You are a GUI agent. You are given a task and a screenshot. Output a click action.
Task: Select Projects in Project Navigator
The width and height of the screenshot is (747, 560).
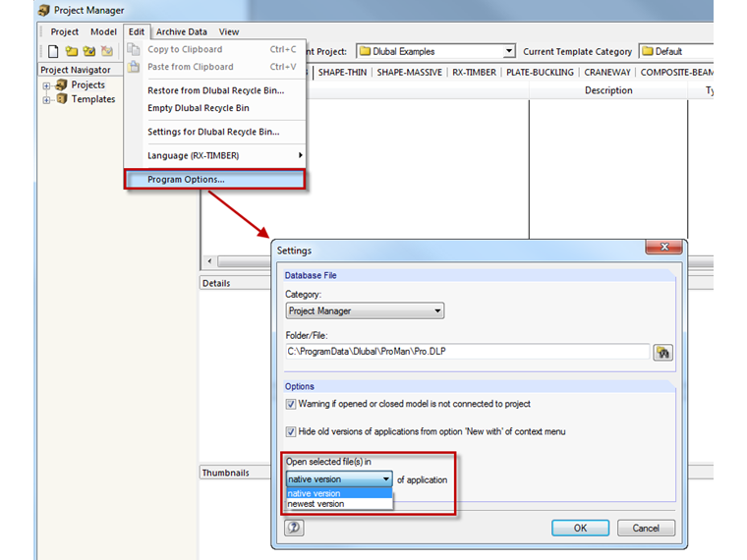tap(87, 84)
